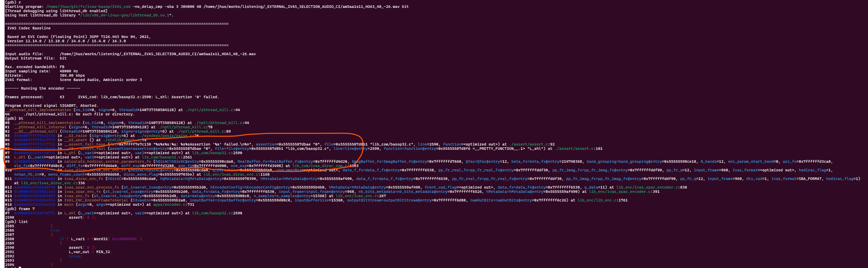Select function name calculate_hodirac_sector_parameters_fx in frame #9

click(x=108, y=161)
